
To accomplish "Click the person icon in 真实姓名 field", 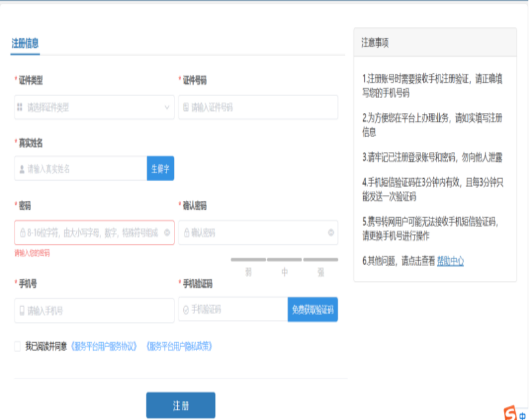I will coord(22,169).
